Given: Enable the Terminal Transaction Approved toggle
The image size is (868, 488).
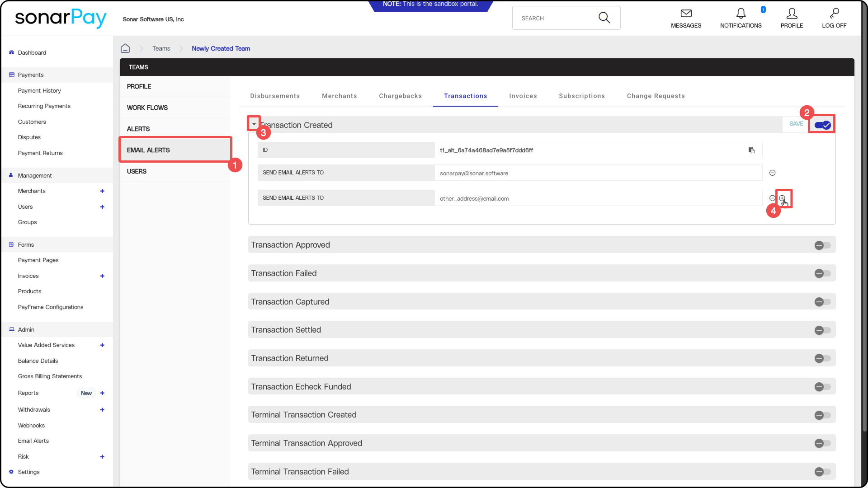Looking at the screenshot, I should tap(822, 443).
